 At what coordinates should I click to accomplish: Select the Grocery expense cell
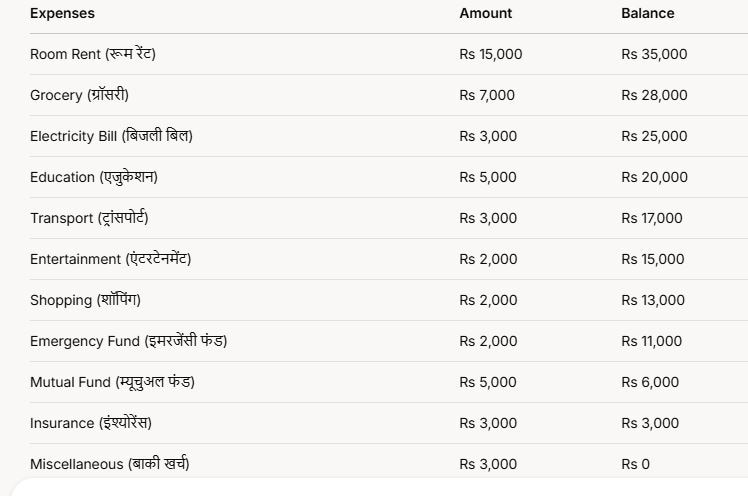point(79,95)
